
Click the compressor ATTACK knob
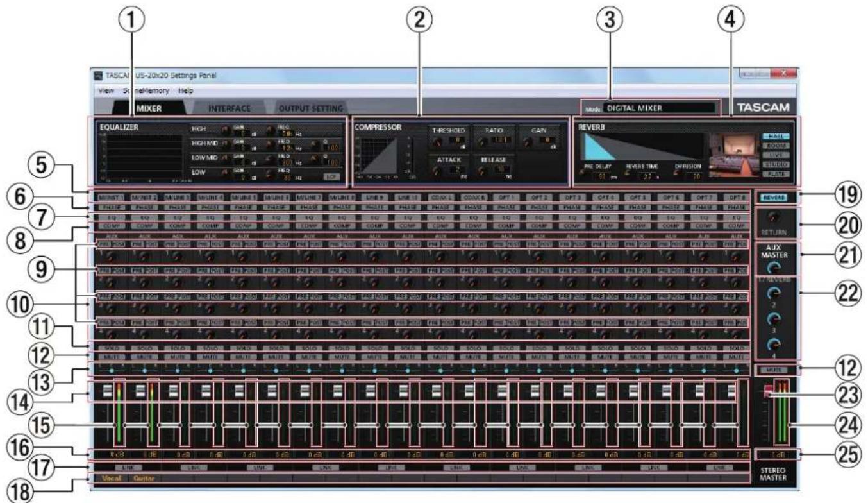click(437, 171)
